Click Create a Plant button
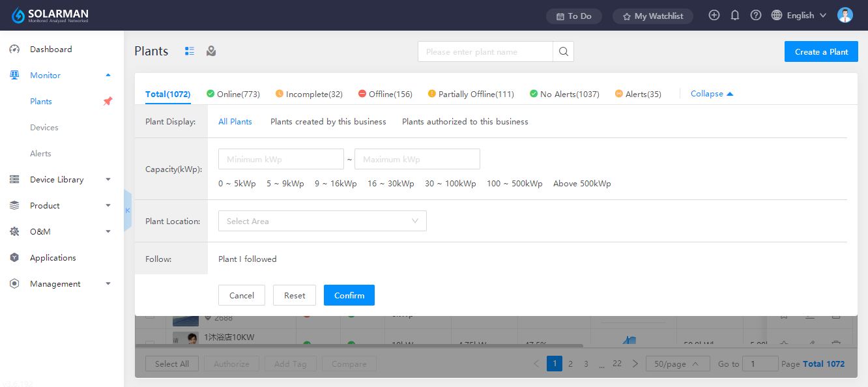868x387 pixels. (x=821, y=51)
